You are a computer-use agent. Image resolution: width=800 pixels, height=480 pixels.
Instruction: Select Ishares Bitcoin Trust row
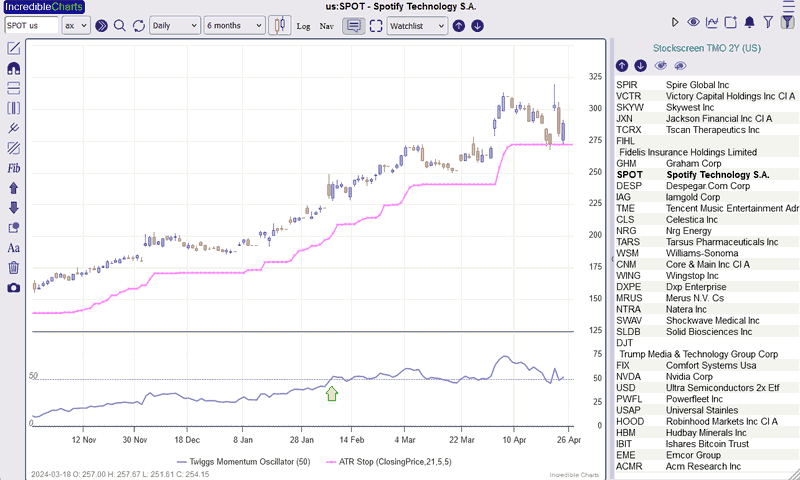tap(707, 444)
